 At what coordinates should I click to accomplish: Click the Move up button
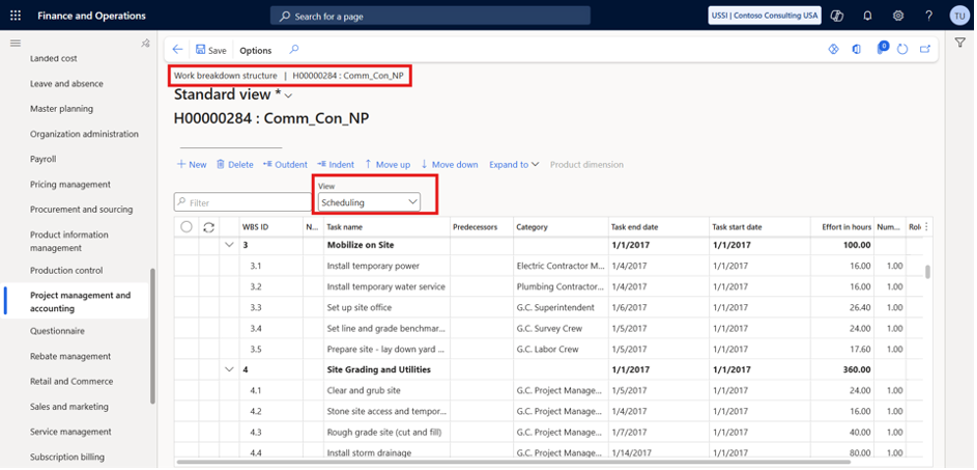tap(387, 164)
